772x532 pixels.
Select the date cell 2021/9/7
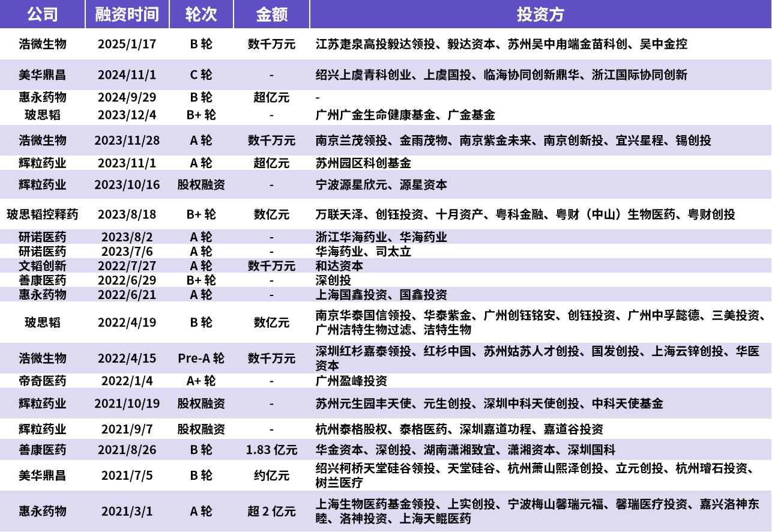127,429
